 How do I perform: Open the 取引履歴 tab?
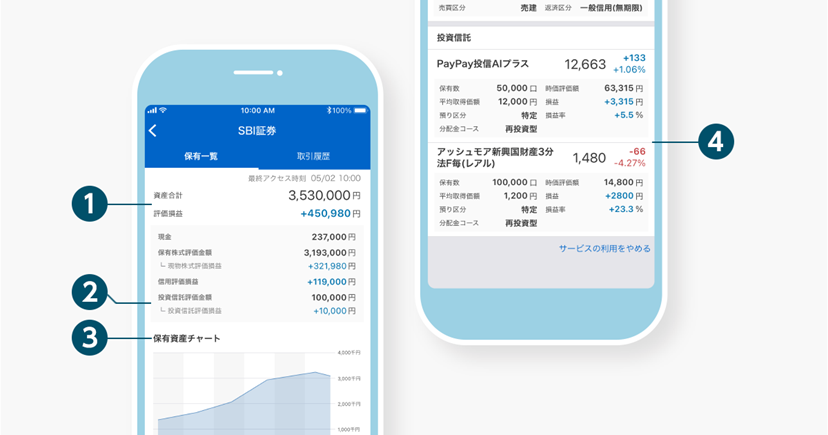click(x=313, y=156)
